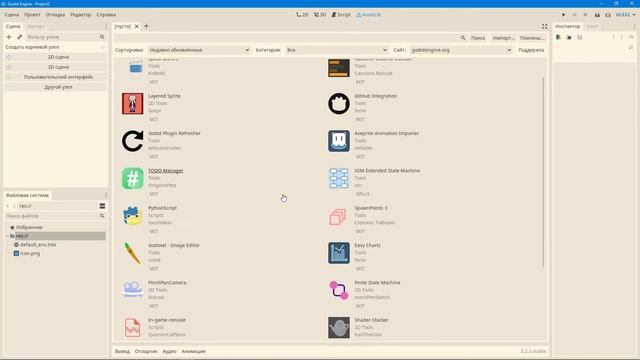This screenshot has height=360, width=640.
Task: Click the Импорт... button
Action: 503,38
